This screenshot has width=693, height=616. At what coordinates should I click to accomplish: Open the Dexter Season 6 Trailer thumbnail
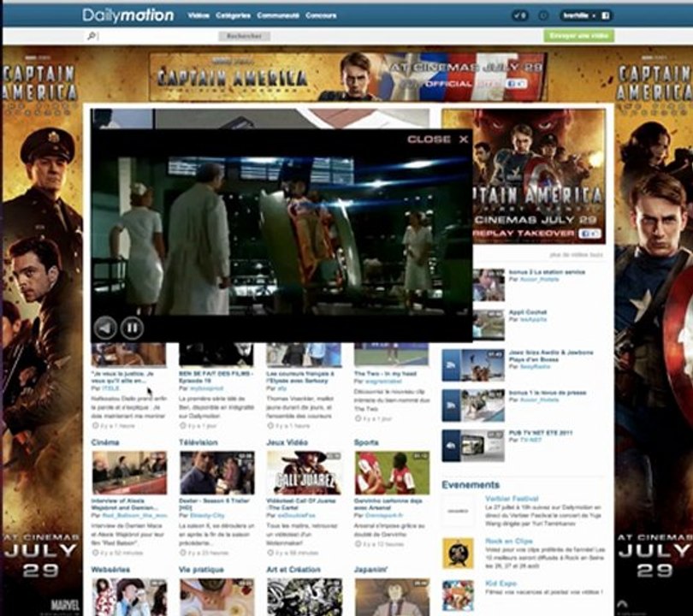click(217, 473)
